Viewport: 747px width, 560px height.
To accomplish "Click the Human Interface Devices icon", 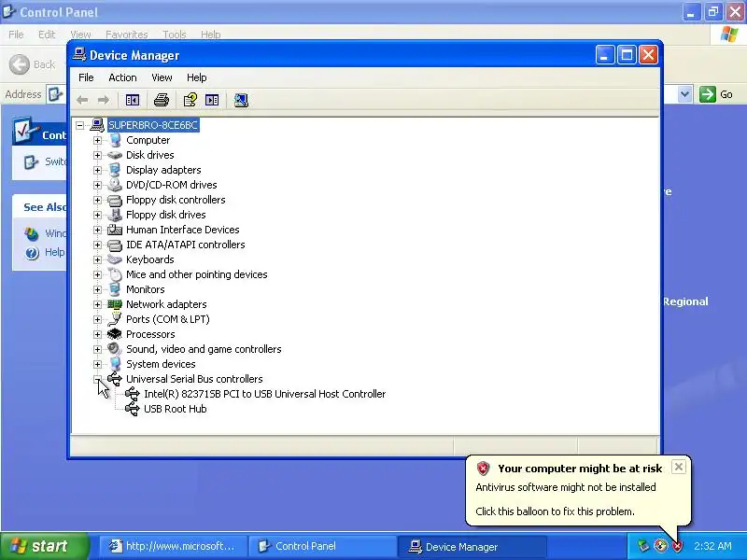I will click(x=115, y=230).
